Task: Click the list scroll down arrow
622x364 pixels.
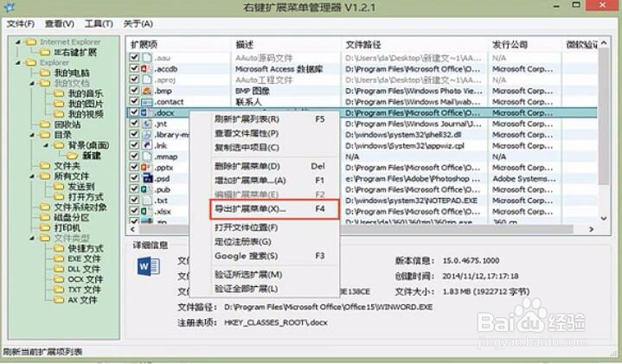Action: pyautogui.click(x=603, y=219)
